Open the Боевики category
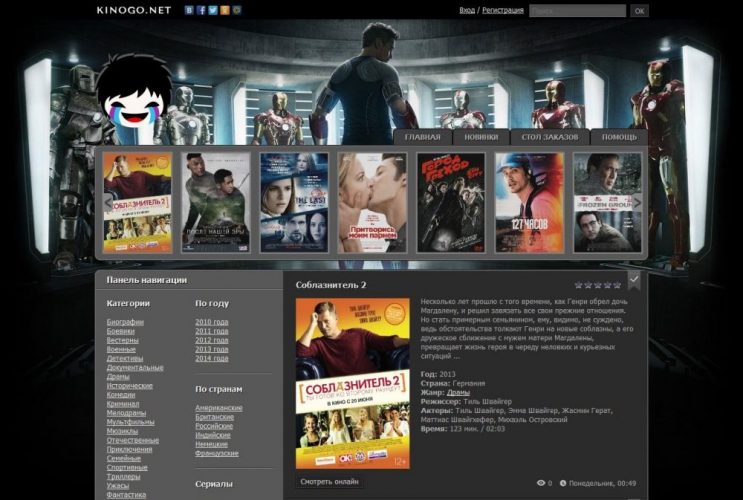The height and width of the screenshot is (500, 743). [x=121, y=331]
